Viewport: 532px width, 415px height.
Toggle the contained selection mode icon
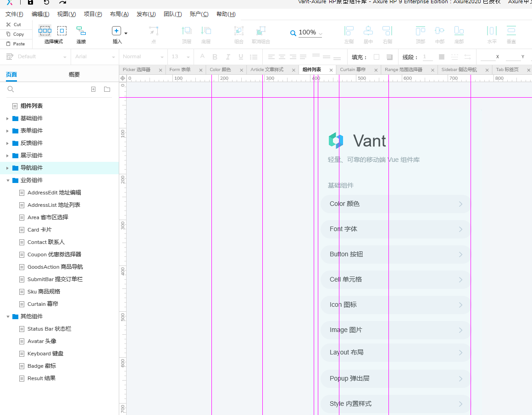coord(62,31)
